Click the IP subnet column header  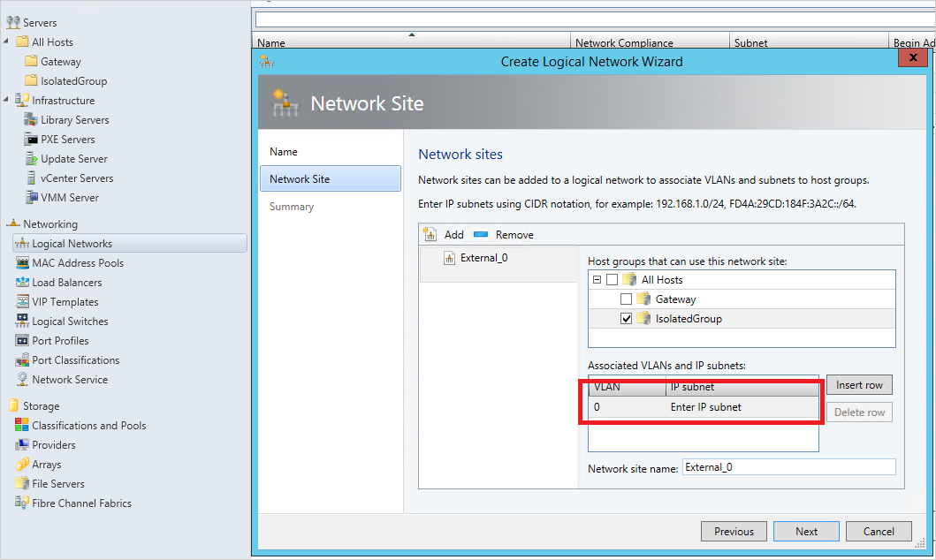pos(742,387)
